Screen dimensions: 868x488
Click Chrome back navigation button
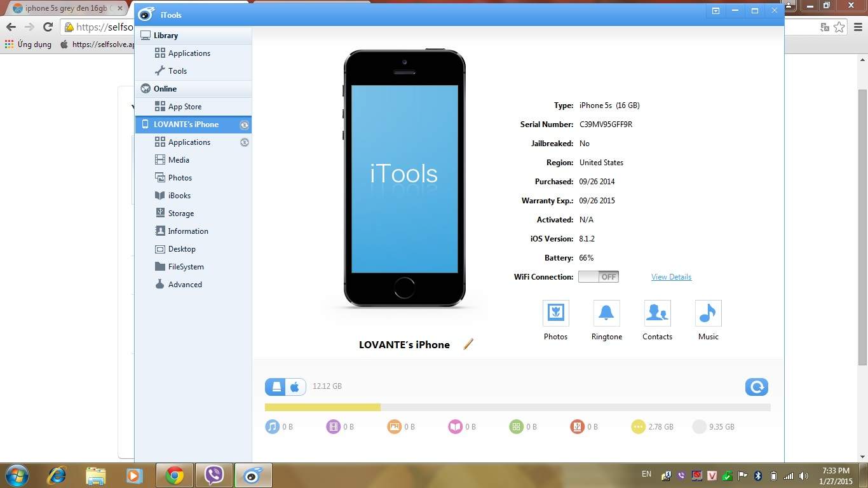[x=11, y=27]
